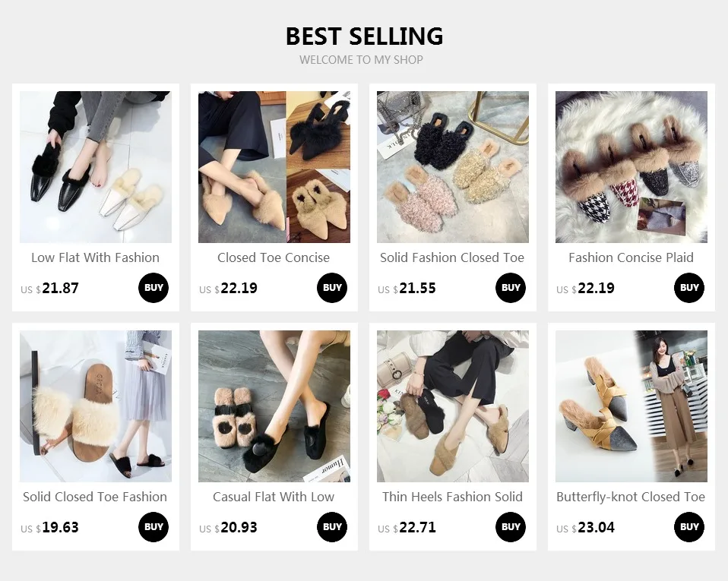Click BUY for Casual Flat With Low
Image resolution: width=728 pixels, height=581 pixels.
tap(332, 527)
